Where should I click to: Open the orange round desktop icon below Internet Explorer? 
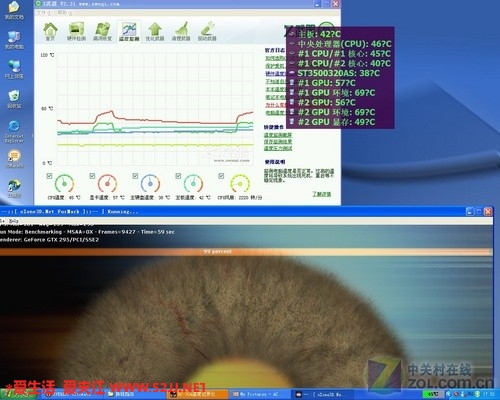tap(14, 159)
